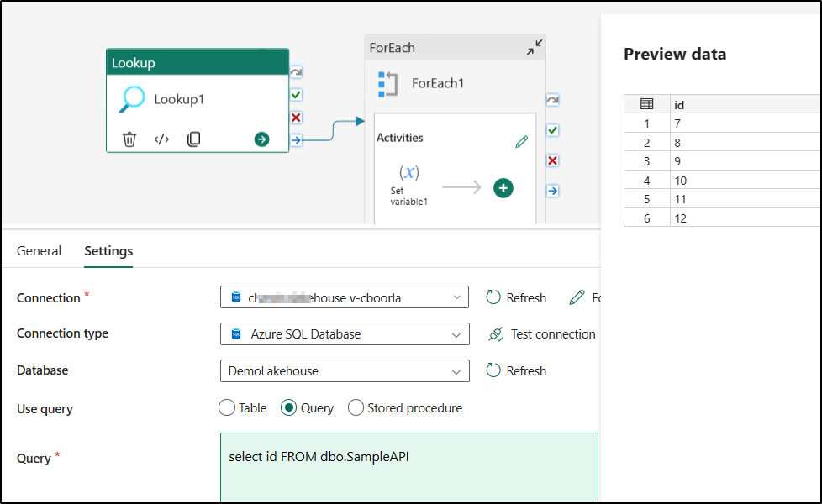Edit ForEach activities with pencil icon
The height and width of the screenshot is (504, 822).
tap(521, 142)
